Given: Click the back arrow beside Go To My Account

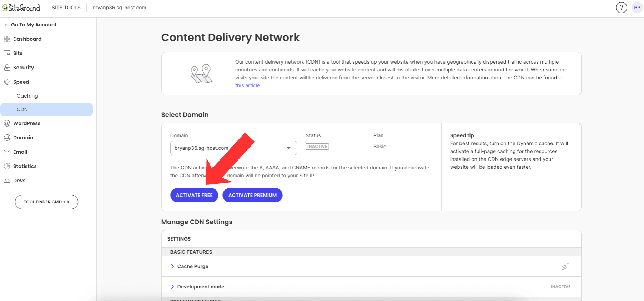Looking at the screenshot, I should (x=6, y=25).
